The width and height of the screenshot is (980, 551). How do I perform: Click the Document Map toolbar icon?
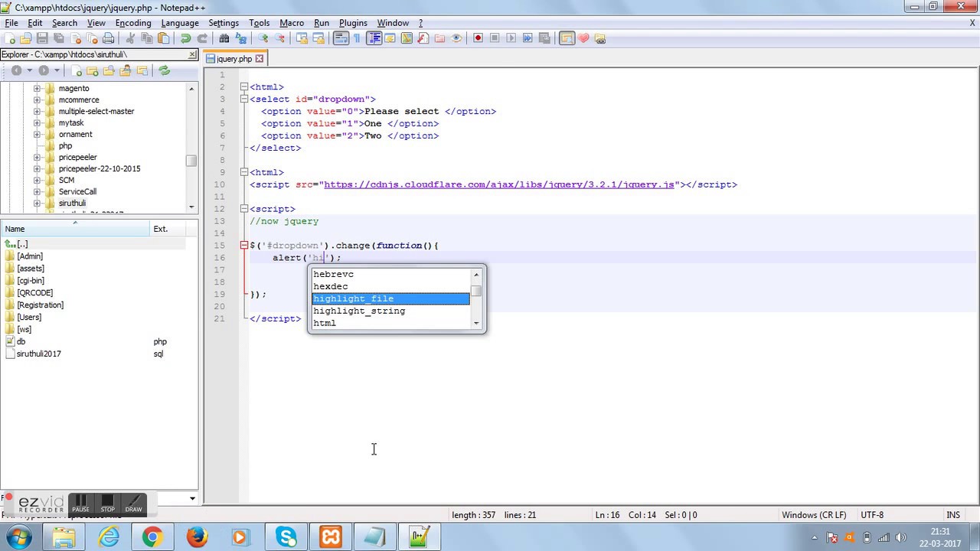pos(407,38)
